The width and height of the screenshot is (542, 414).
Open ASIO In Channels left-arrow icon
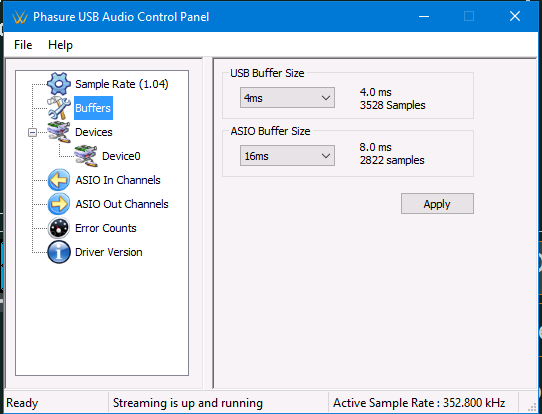[59, 180]
